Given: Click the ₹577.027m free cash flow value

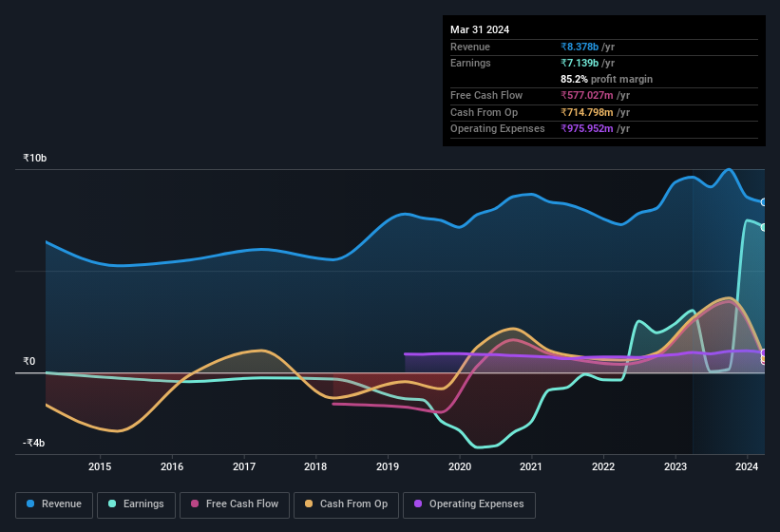Looking at the screenshot, I should pyautogui.click(x=587, y=95).
